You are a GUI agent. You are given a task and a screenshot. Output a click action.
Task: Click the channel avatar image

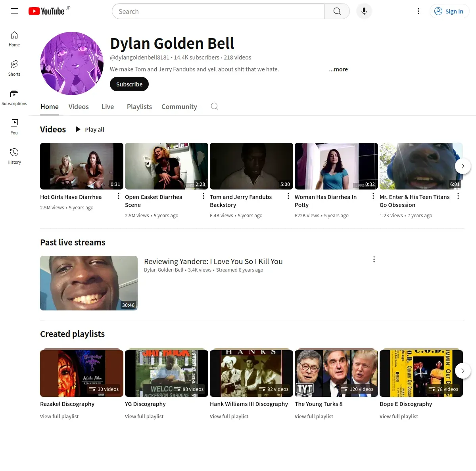point(72,63)
